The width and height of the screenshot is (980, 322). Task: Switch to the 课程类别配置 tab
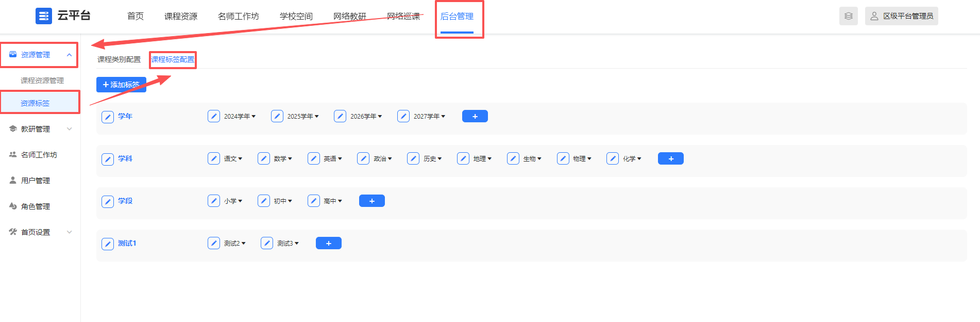tap(119, 59)
